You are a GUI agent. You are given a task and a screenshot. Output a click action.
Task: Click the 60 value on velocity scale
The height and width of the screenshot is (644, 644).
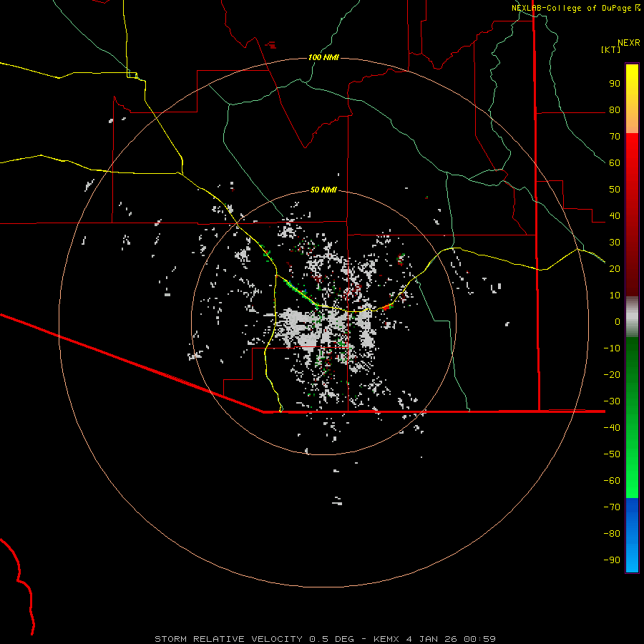point(615,163)
